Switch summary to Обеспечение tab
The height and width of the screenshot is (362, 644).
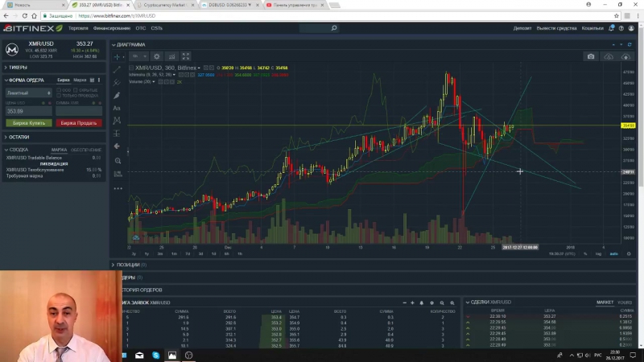coord(86,150)
